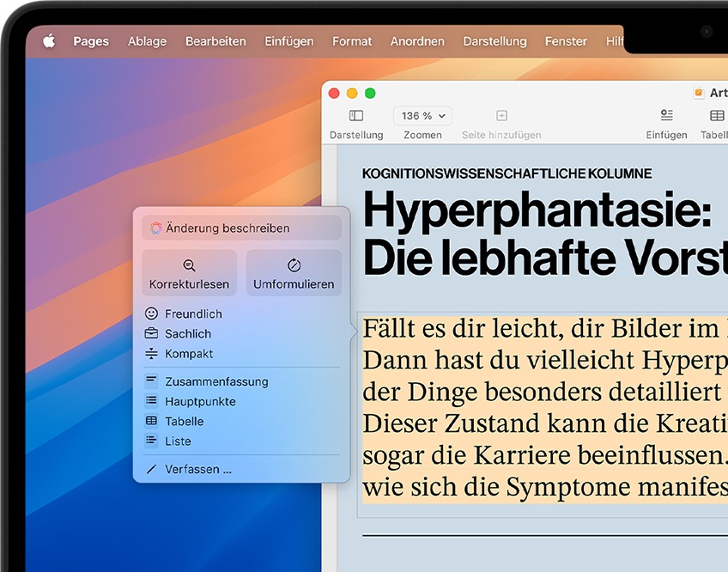Viewport: 728px width, 572px height.
Task: Open the 136% zoom dropdown
Action: [x=422, y=115]
